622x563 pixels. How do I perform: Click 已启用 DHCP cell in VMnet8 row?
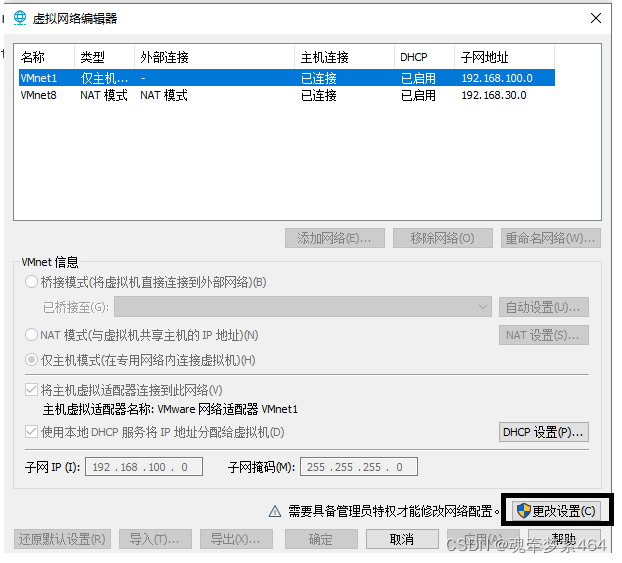tap(418, 95)
